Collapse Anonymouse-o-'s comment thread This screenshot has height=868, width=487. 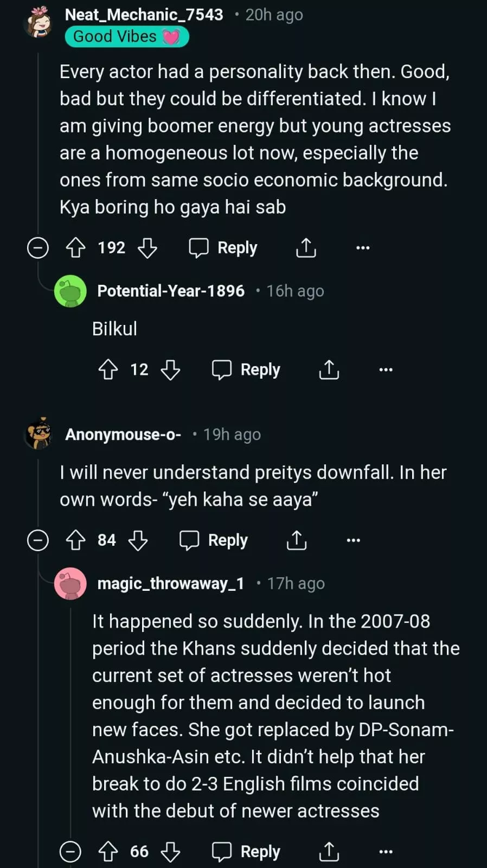point(38,540)
